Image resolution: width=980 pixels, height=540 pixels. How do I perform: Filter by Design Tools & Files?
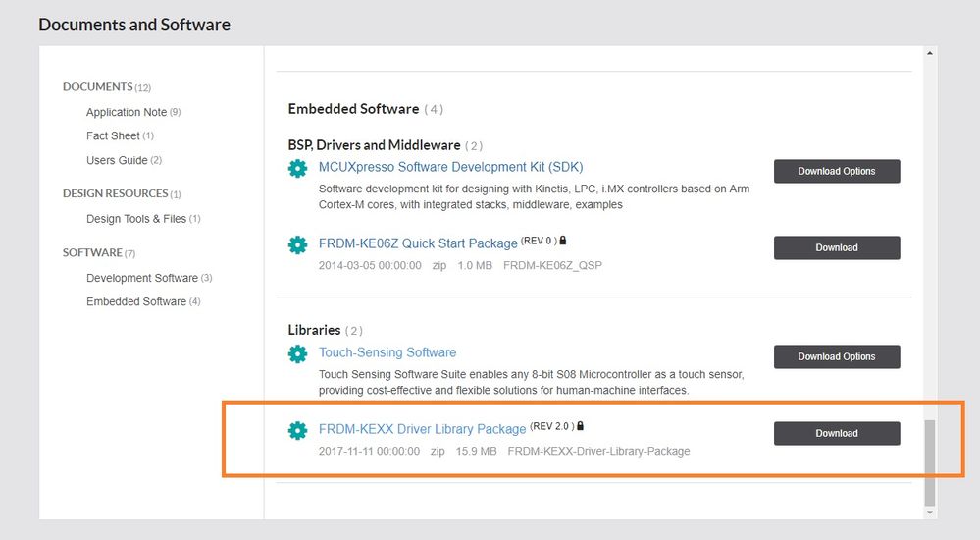click(136, 219)
